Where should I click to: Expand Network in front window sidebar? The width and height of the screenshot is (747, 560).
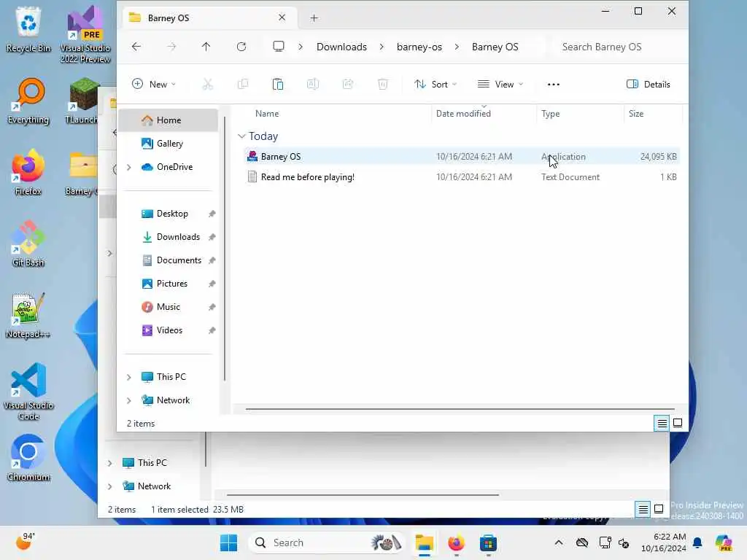128,400
